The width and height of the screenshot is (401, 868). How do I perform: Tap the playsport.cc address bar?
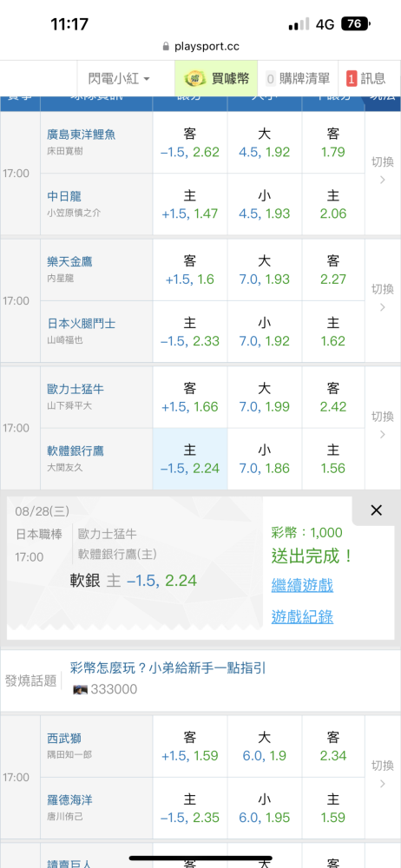(x=200, y=47)
